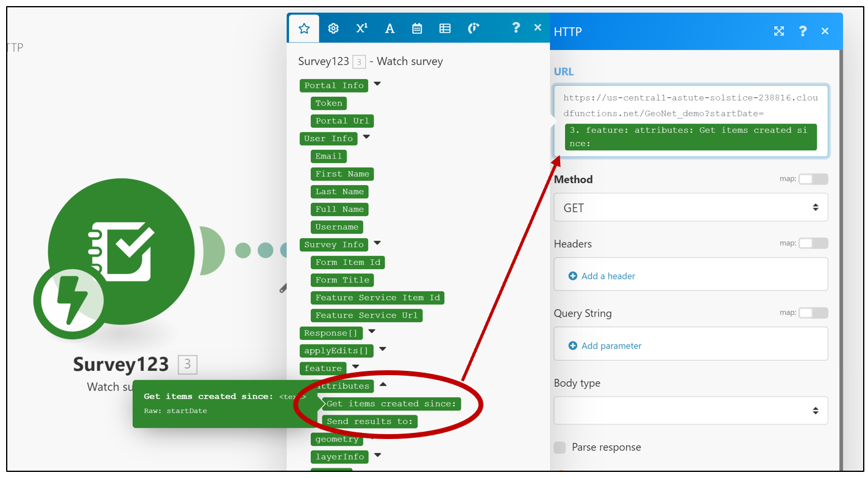The image size is (868, 478).
Task: Click Add parameter link
Action: coord(611,345)
